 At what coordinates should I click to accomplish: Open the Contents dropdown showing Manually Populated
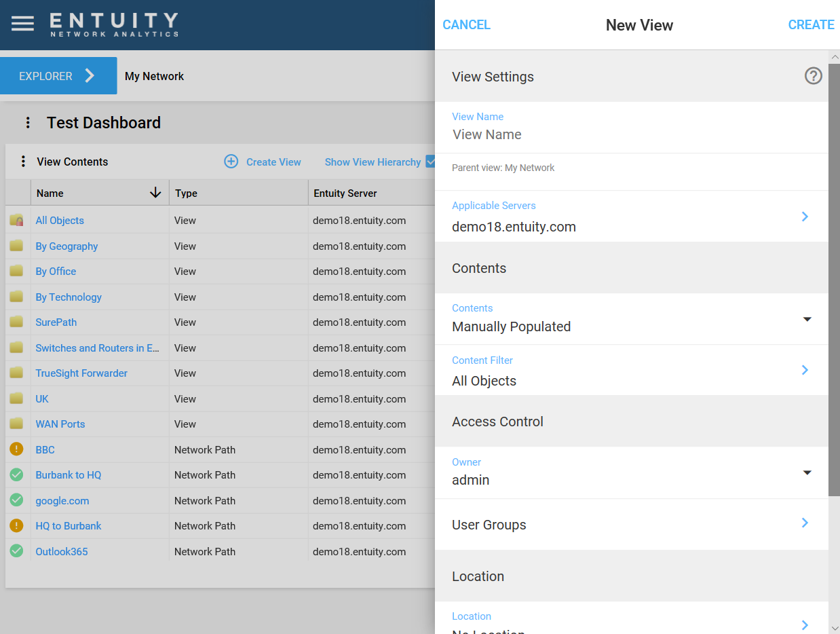tap(807, 319)
